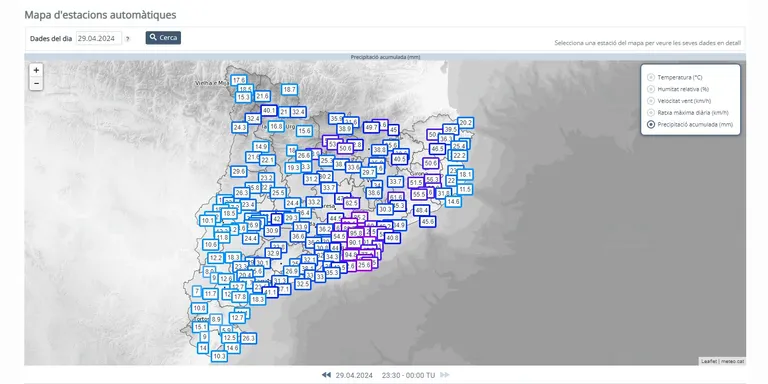Select the 48.4 station marker

click(x=421, y=211)
